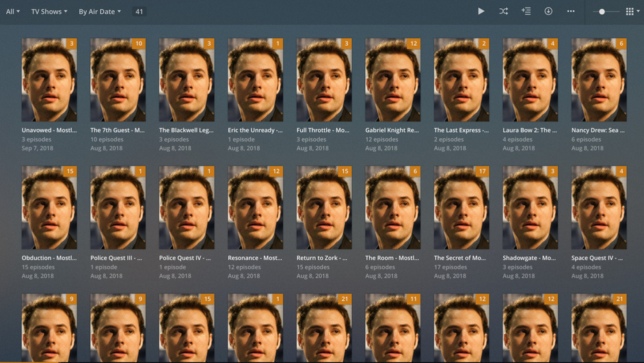Open the Obduction show poster

[x=49, y=207]
